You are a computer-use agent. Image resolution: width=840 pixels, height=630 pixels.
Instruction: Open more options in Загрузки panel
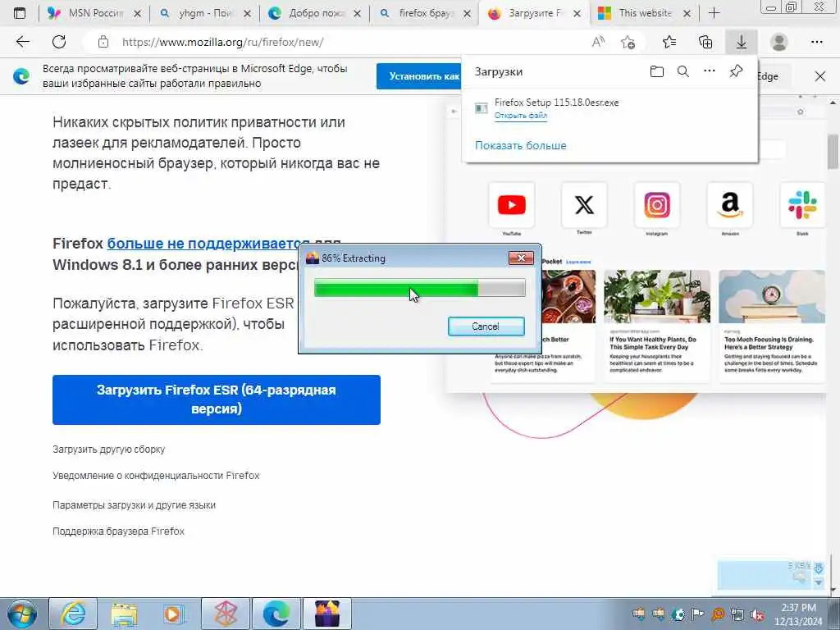point(710,71)
